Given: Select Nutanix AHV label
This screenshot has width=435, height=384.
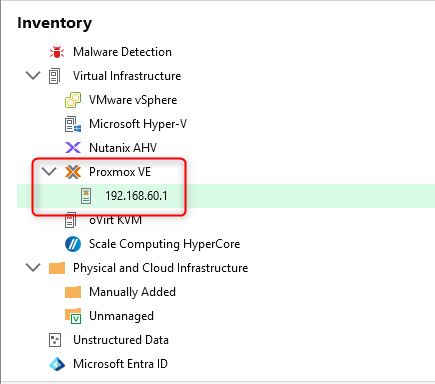Looking at the screenshot, I should [x=123, y=148].
